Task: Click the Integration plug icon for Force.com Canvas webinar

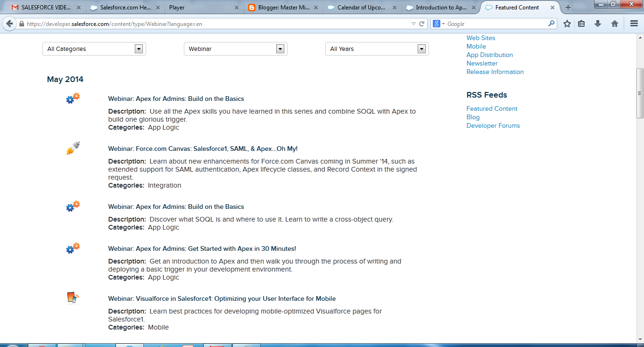Action: (73, 148)
